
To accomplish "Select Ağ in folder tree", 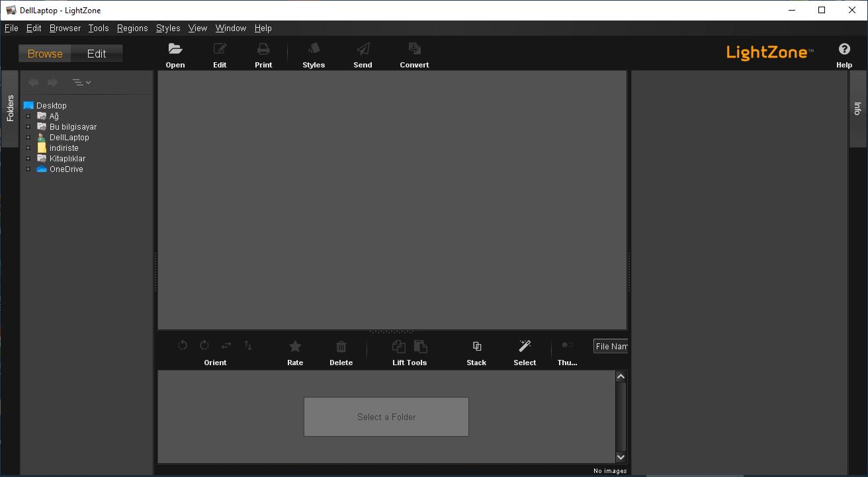I will [x=54, y=116].
